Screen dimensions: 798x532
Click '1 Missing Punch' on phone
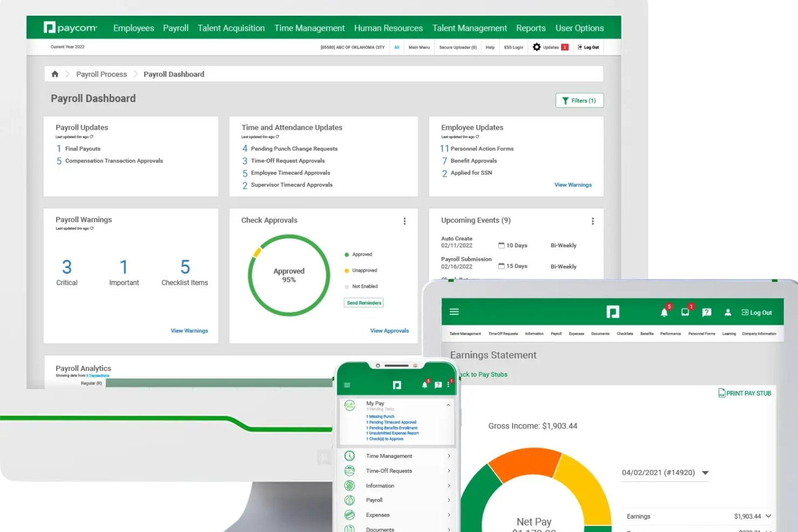pyautogui.click(x=381, y=417)
